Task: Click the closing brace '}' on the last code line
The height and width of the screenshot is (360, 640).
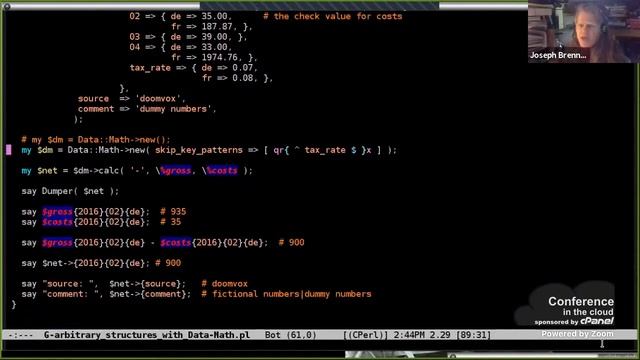Action: [14, 304]
